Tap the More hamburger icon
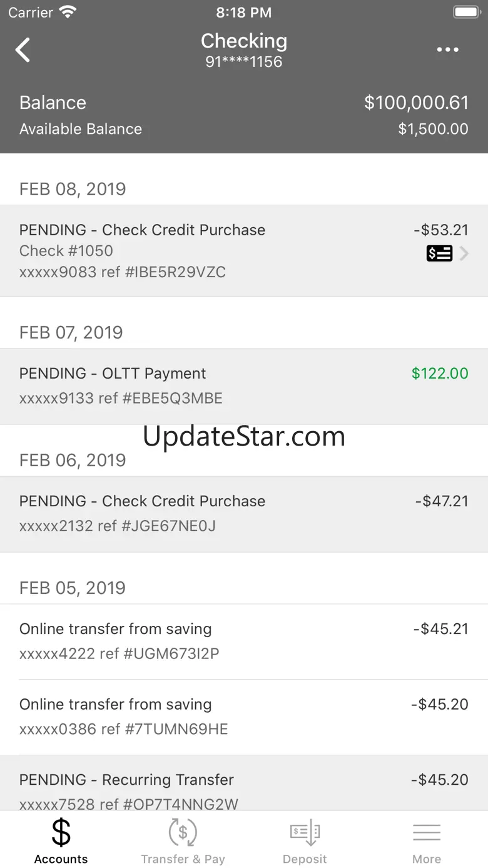The width and height of the screenshot is (488, 868). click(x=427, y=832)
